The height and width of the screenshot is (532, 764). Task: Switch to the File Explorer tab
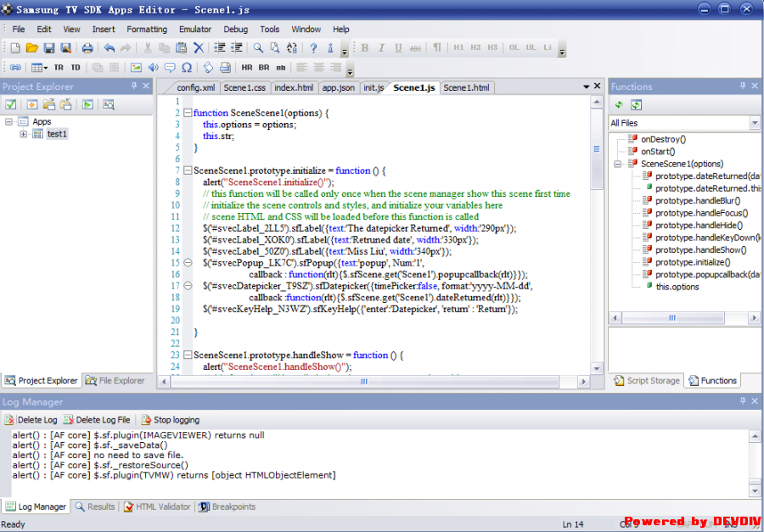tap(116, 380)
